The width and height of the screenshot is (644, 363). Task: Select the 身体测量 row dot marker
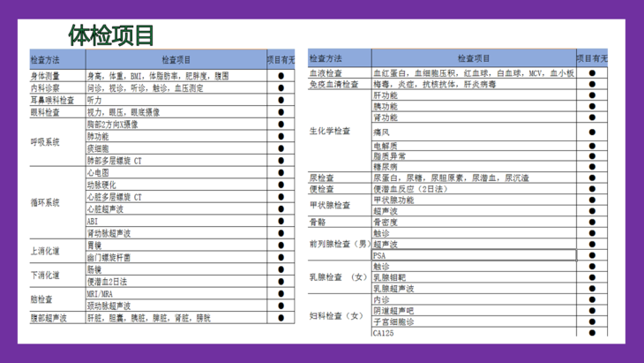(281, 77)
